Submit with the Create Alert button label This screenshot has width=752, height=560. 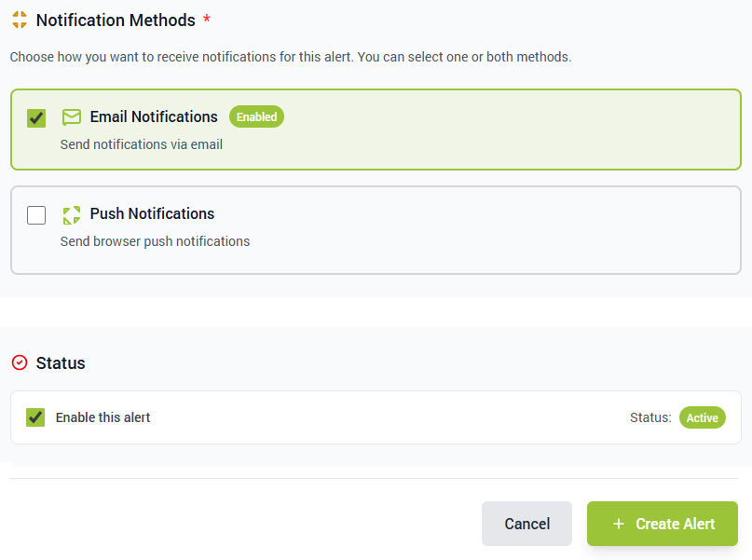click(675, 524)
